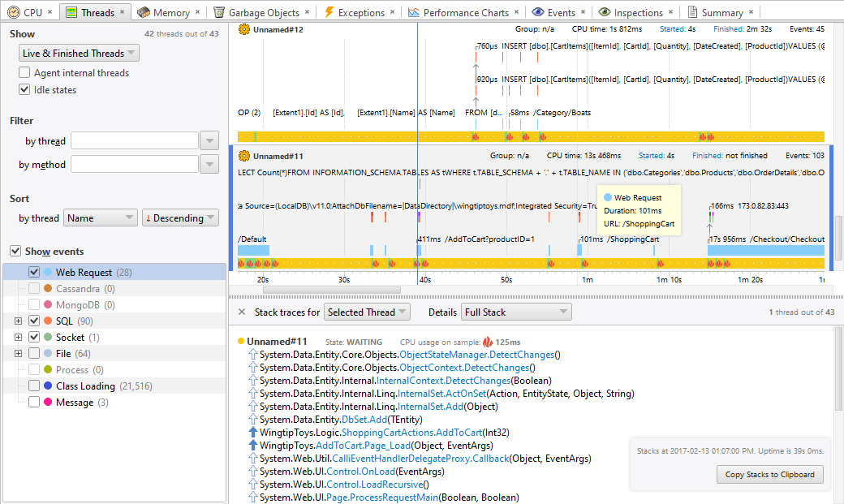844x504 pixels.
Task: Click the Threads tab icon
Action: coord(71,12)
